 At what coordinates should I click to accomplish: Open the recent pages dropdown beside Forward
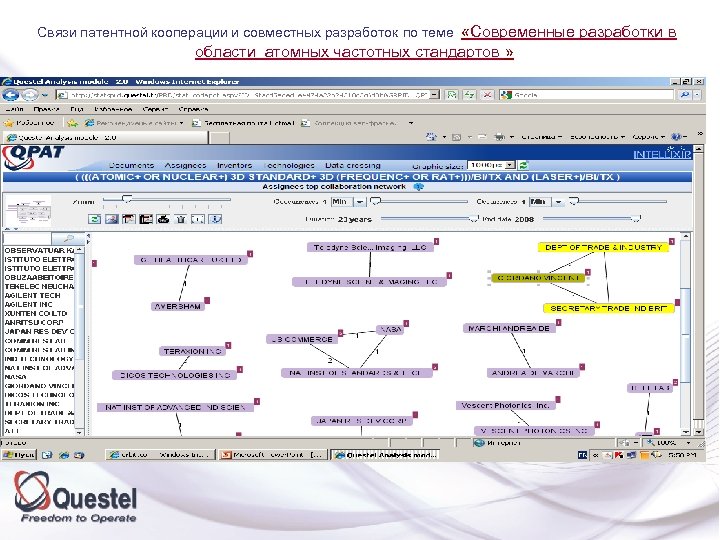(x=45, y=95)
